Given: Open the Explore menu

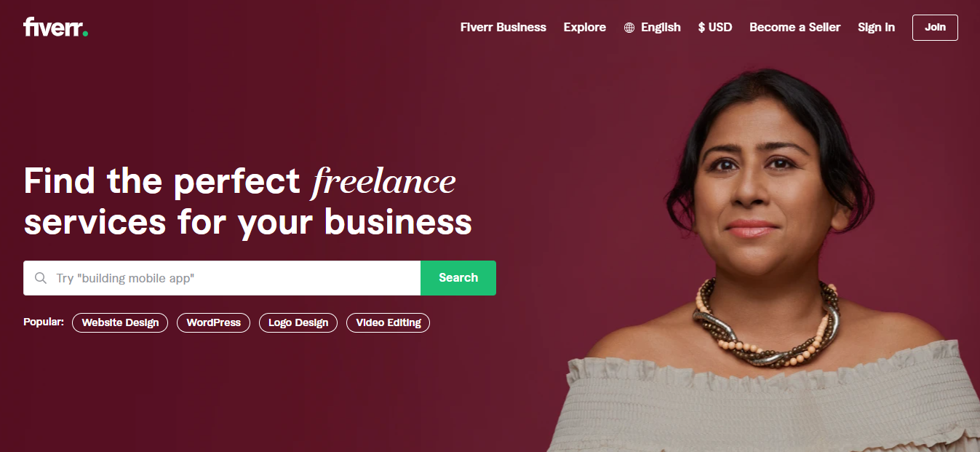Looking at the screenshot, I should 585,27.
